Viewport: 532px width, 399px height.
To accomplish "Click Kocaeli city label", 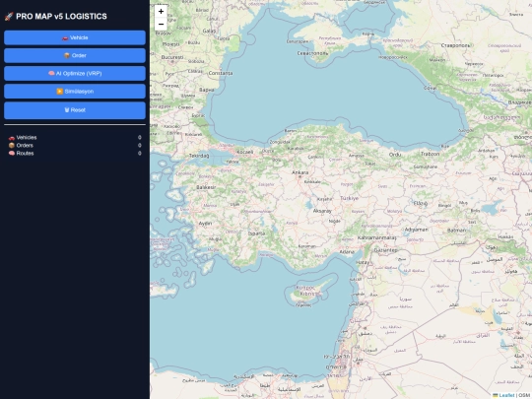I will (244, 152).
